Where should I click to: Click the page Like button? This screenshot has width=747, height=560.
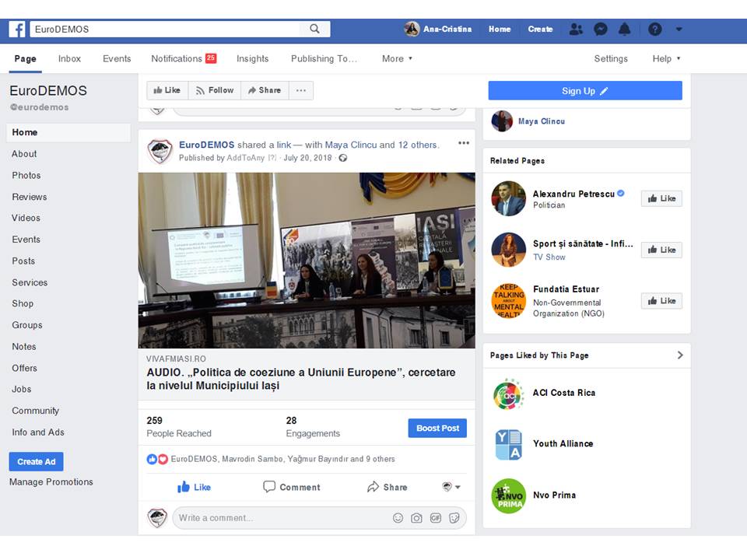pyautogui.click(x=167, y=90)
